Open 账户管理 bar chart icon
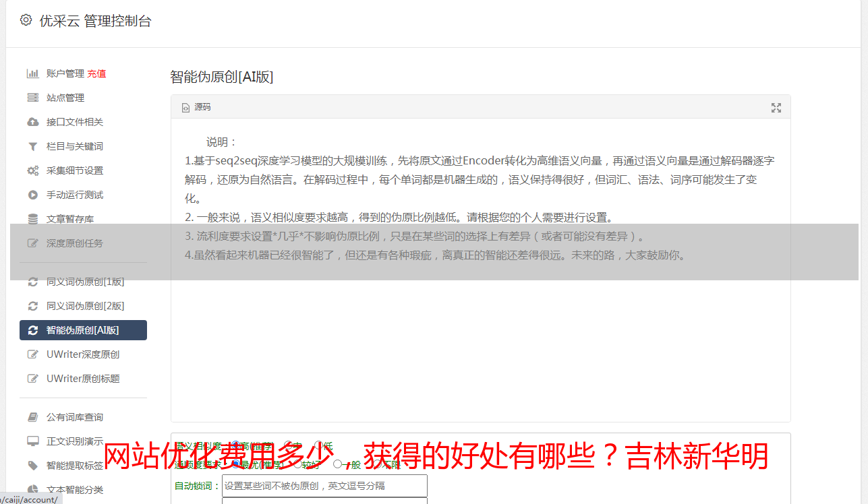 point(32,73)
